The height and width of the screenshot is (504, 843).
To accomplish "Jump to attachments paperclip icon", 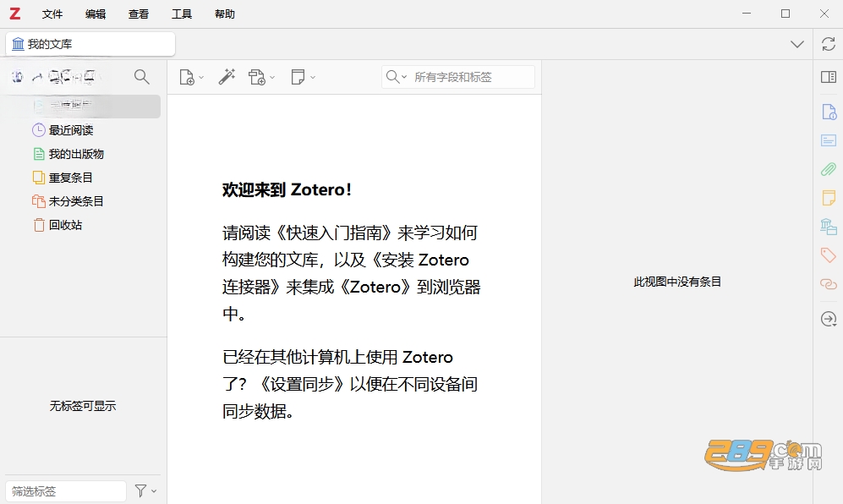I will pyautogui.click(x=829, y=169).
